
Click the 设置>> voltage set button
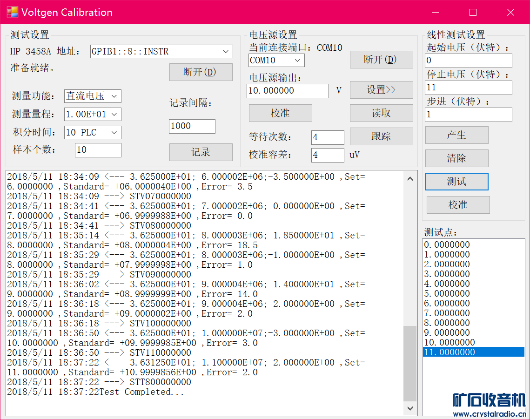tap(381, 90)
